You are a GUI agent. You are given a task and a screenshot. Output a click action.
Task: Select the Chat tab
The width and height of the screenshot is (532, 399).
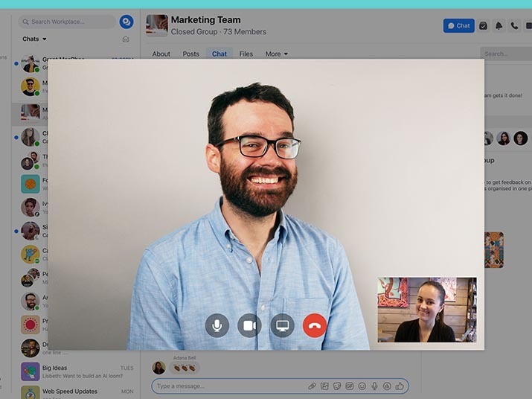[219, 54]
